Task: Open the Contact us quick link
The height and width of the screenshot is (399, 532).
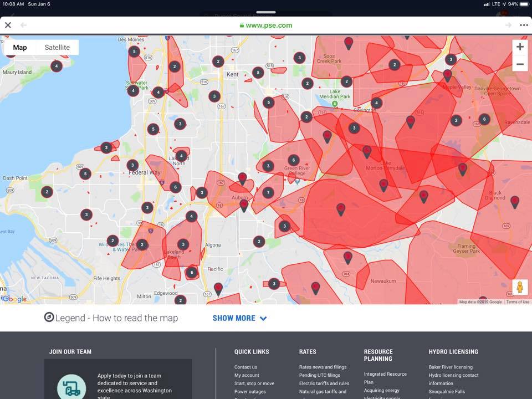Action: (245, 367)
